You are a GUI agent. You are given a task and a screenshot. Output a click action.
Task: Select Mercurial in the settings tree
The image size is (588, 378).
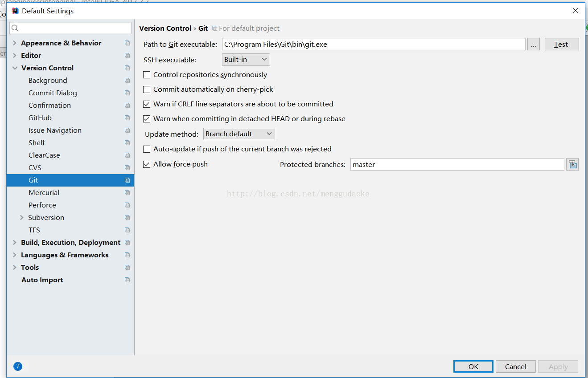44,193
